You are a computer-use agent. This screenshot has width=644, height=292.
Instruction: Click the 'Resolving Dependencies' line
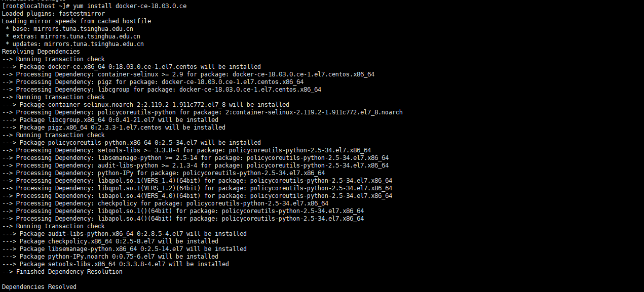41,52
